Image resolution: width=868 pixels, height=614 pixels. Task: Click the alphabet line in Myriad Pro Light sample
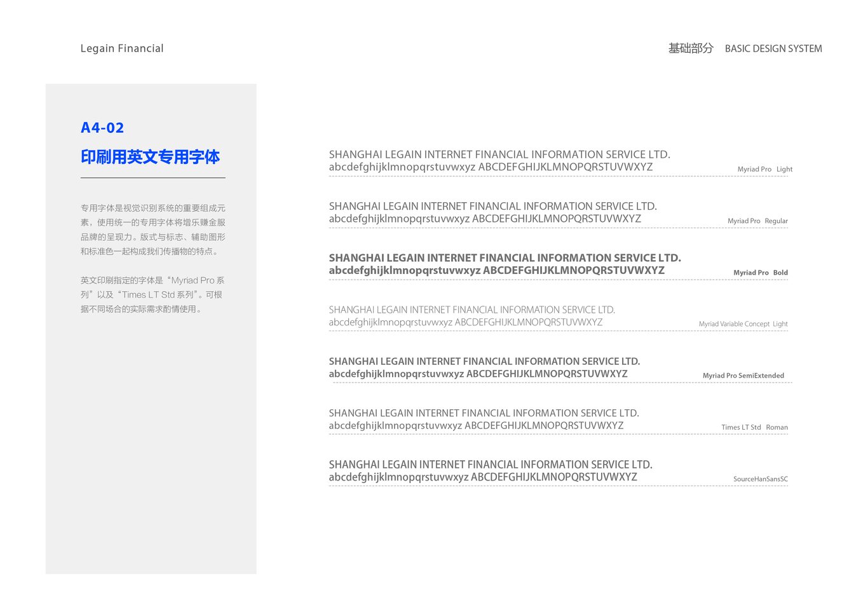pyautogui.click(x=491, y=167)
